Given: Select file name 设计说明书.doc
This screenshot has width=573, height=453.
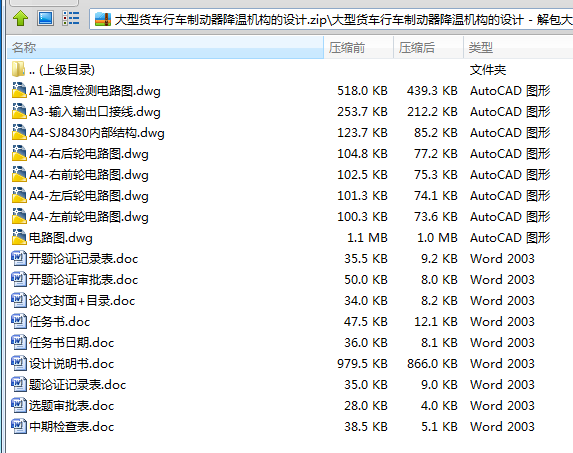Looking at the screenshot, I should [x=72, y=364].
